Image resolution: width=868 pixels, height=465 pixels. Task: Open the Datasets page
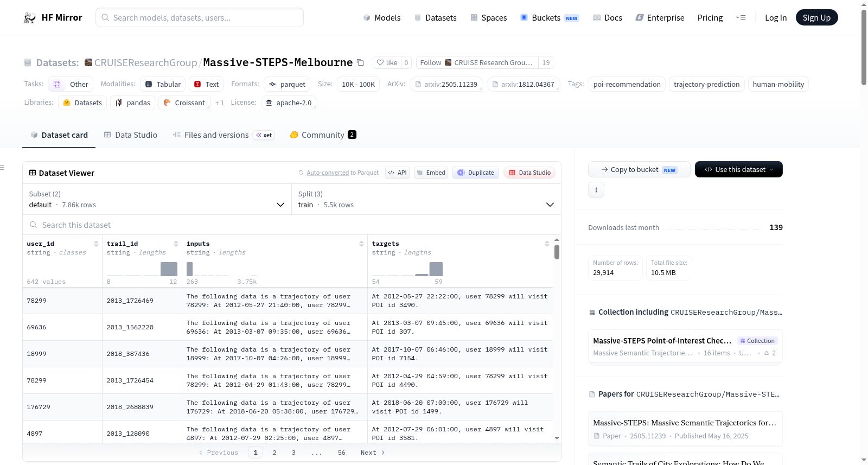436,17
